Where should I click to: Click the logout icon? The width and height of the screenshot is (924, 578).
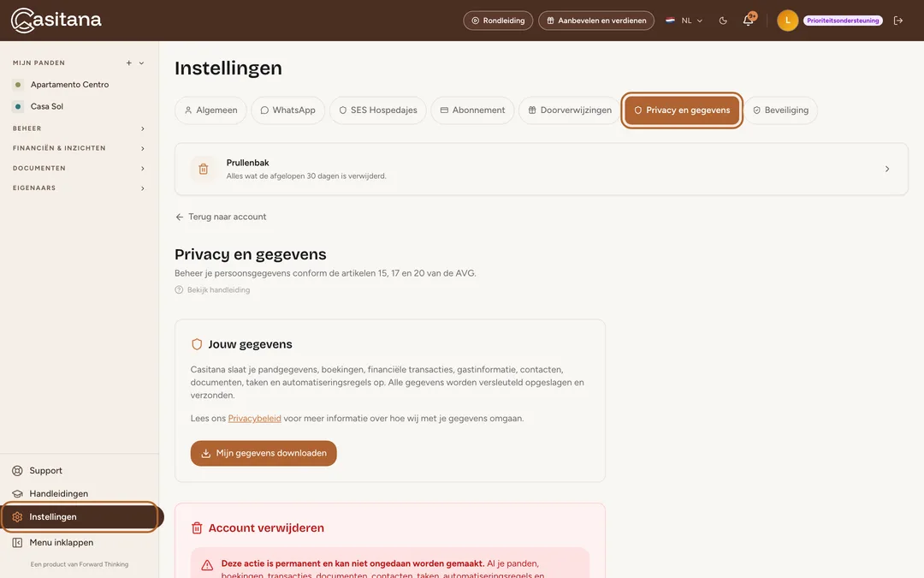tap(898, 21)
